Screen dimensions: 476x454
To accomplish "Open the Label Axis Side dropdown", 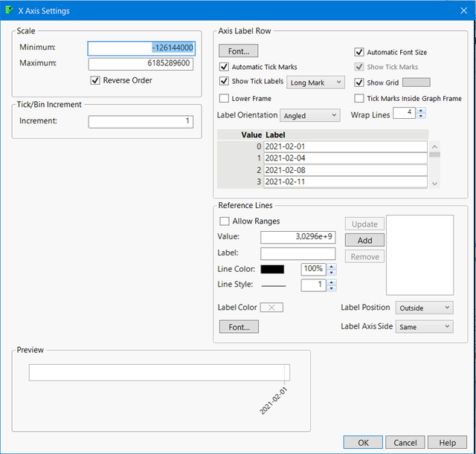I will (x=424, y=327).
